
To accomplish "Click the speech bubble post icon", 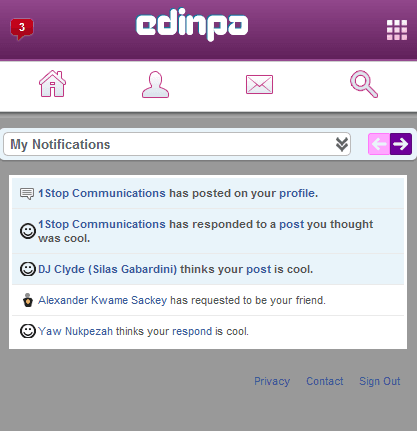I will (x=27, y=194).
